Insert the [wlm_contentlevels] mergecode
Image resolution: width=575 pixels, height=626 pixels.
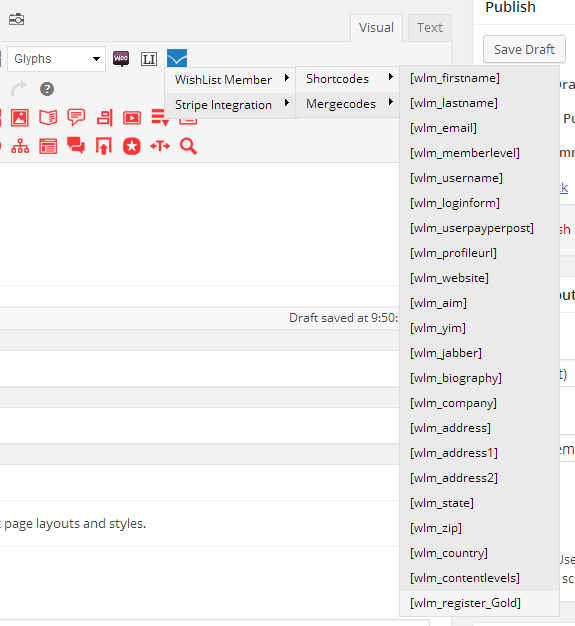(x=479, y=578)
